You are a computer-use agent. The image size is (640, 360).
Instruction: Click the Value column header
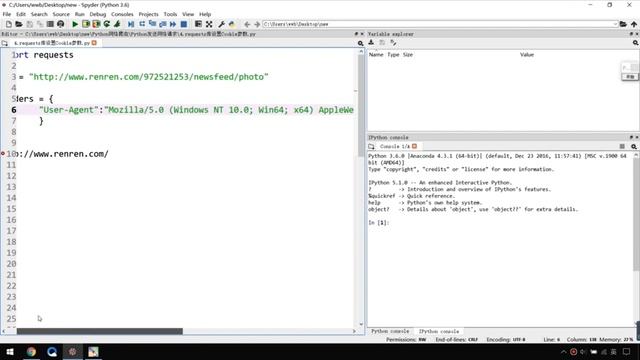527,55
